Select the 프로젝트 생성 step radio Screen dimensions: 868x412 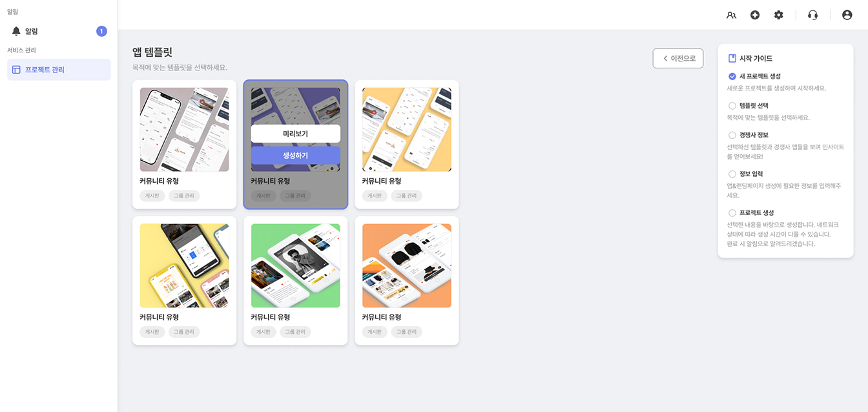[x=732, y=212]
